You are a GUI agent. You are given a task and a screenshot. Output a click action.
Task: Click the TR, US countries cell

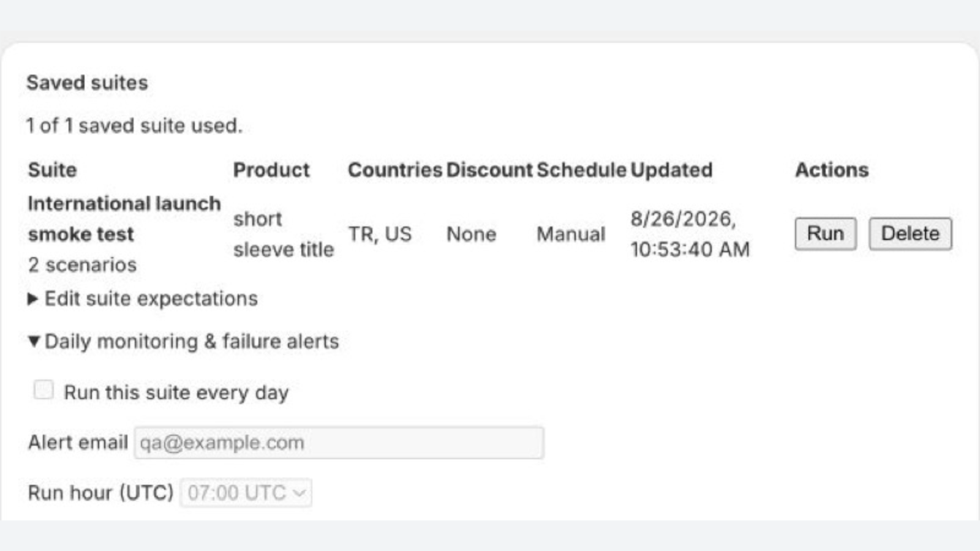coord(380,234)
